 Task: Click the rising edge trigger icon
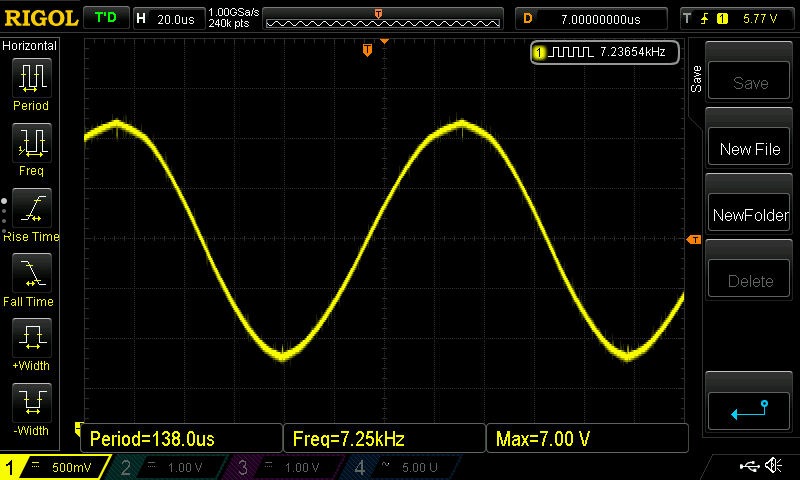click(704, 19)
